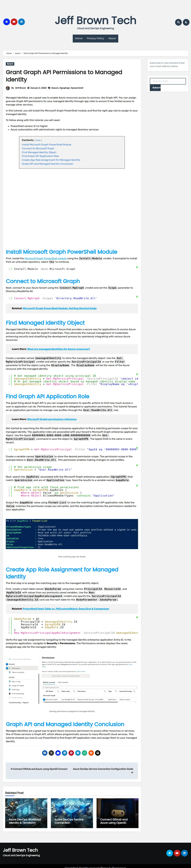Screen dimensions: 191x868
Task: Open author Jeff Brown's avatar
Action: coord(8,88)
